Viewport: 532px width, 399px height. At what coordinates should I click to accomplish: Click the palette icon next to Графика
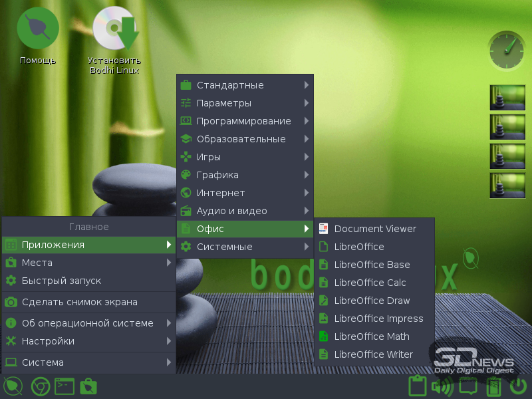186,175
